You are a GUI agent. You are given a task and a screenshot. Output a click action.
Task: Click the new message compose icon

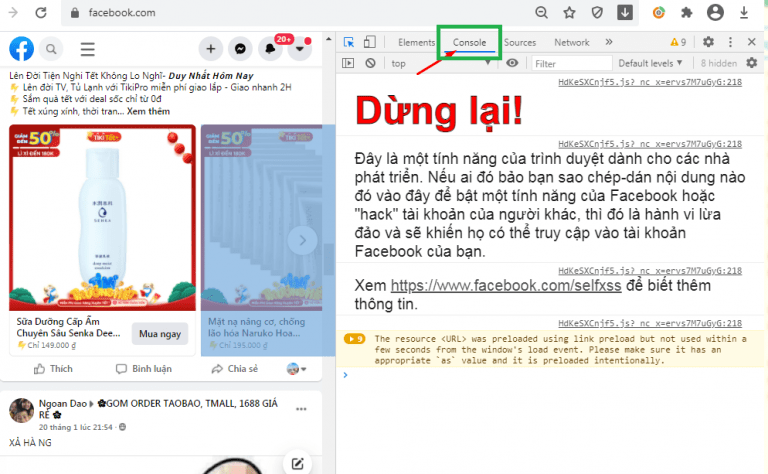[297, 463]
